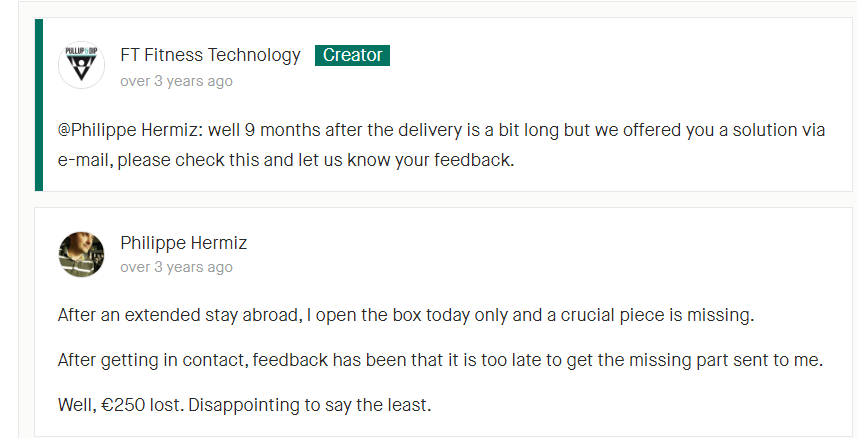Viewport: 857px width, 438px height.
Task: Click the green Creator badge
Action: (353, 55)
